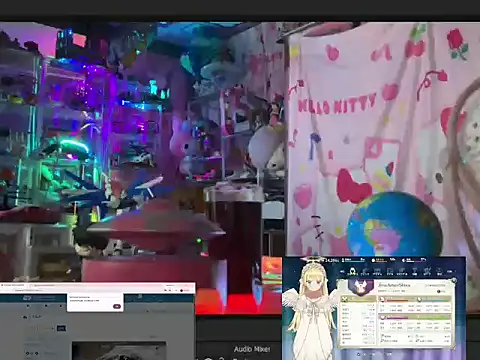Click the dark blue button beside the dropdown
This screenshot has height=360, width=480.
(61, 328)
